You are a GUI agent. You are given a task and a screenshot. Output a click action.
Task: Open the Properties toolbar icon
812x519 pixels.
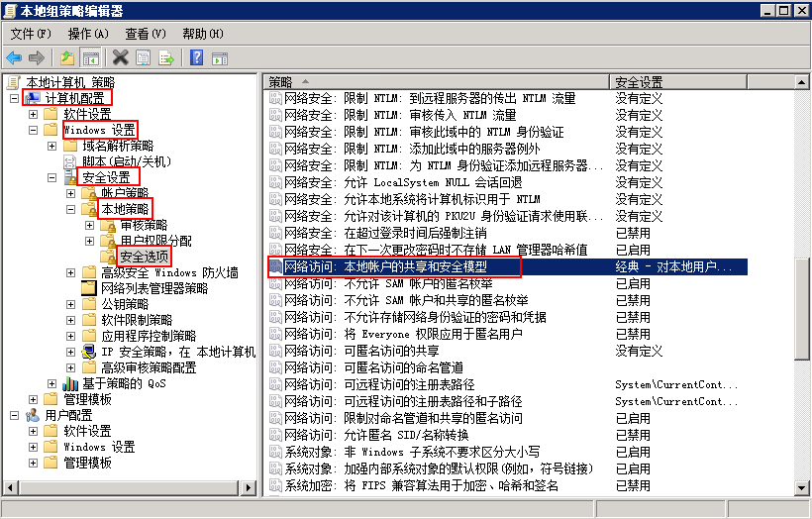point(144,57)
